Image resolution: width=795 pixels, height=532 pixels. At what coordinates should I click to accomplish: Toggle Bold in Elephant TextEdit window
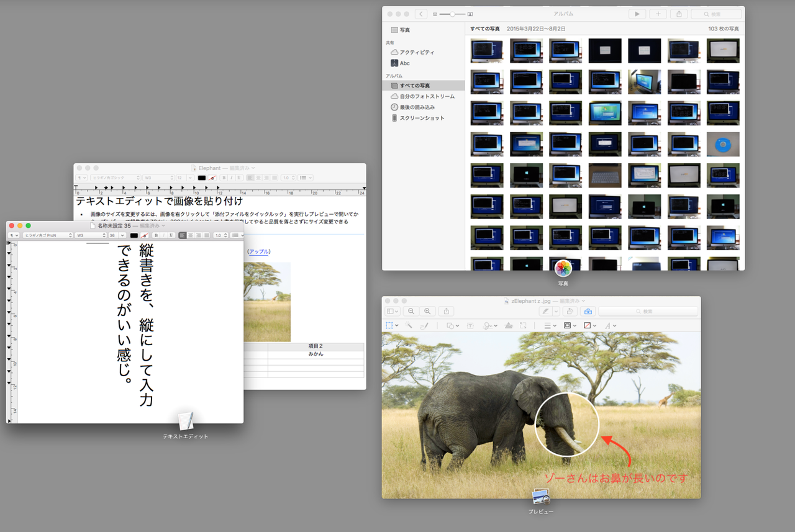click(x=224, y=178)
